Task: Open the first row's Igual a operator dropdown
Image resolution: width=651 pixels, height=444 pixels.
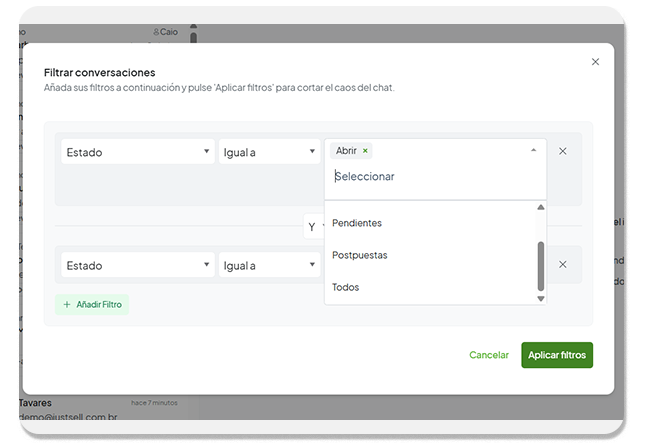Action: [269, 152]
